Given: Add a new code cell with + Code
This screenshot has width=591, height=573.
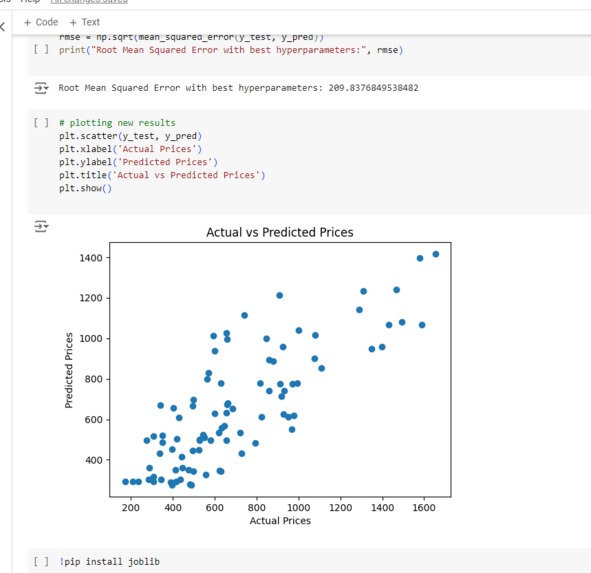Looking at the screenshot, I should [x=41, y=22].
